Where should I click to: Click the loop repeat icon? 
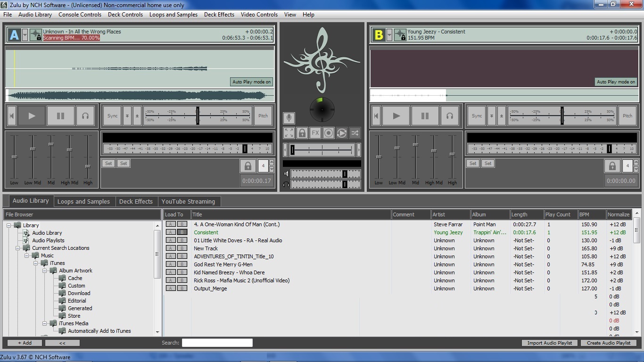tap(341, 133)
